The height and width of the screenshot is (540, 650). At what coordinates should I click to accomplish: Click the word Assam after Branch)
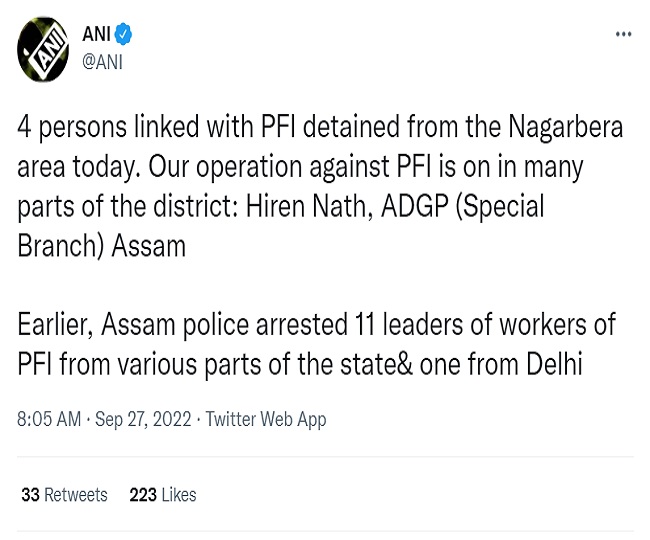pyautogui.click(x=149, y=246)
